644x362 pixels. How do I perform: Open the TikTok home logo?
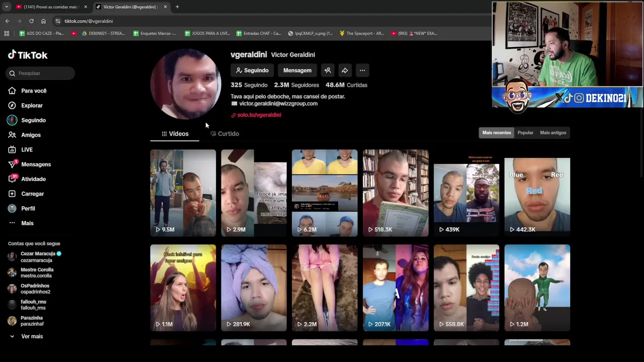coord(28,55)
